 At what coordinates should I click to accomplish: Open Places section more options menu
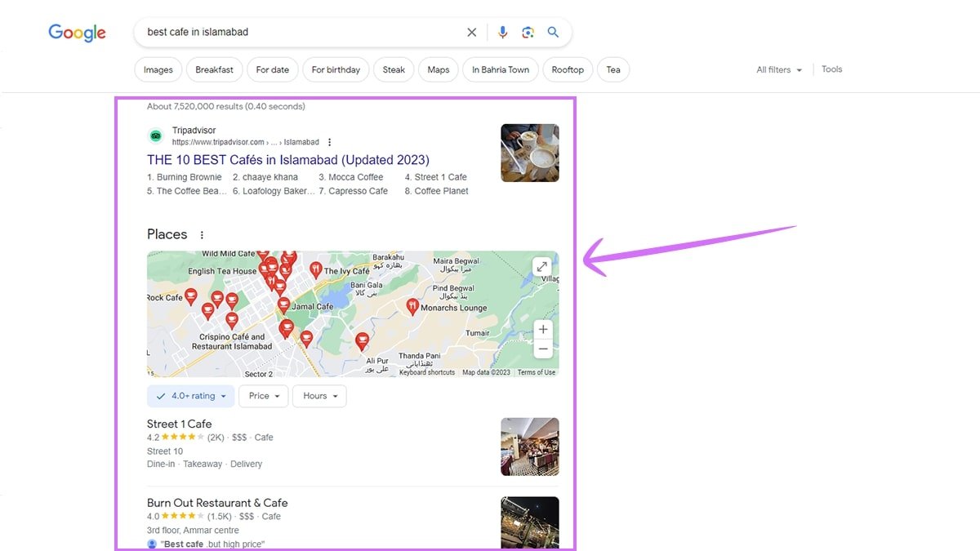203,235
